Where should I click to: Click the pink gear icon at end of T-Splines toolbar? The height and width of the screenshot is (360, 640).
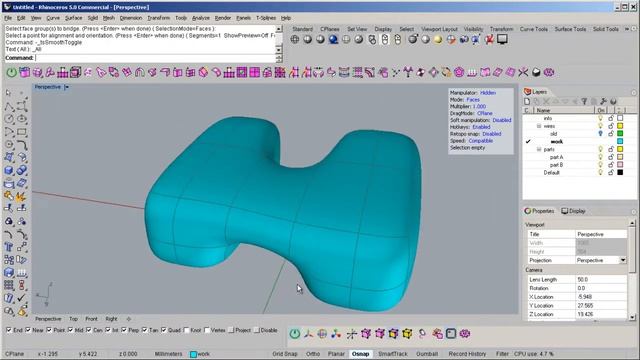point(549,73)
